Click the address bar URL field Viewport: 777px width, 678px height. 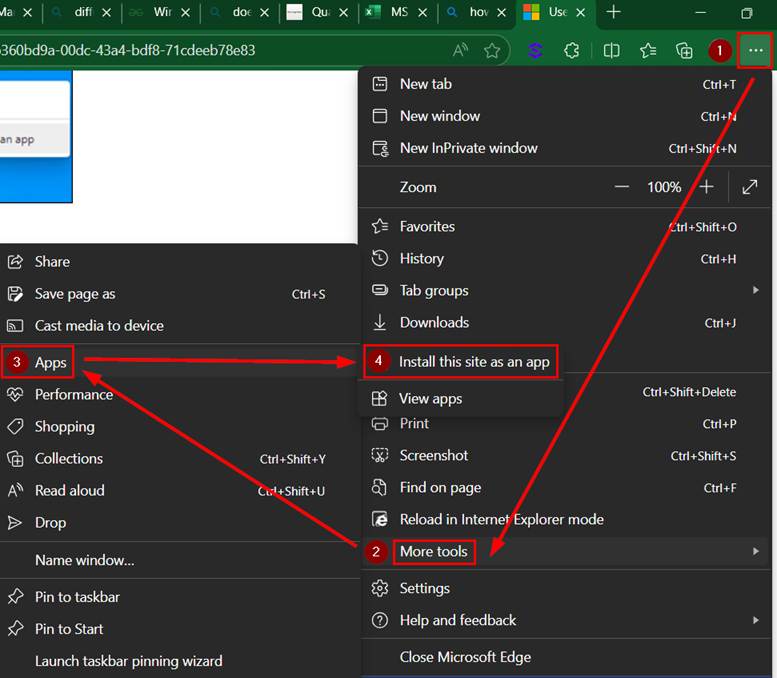tap(200, 50)
